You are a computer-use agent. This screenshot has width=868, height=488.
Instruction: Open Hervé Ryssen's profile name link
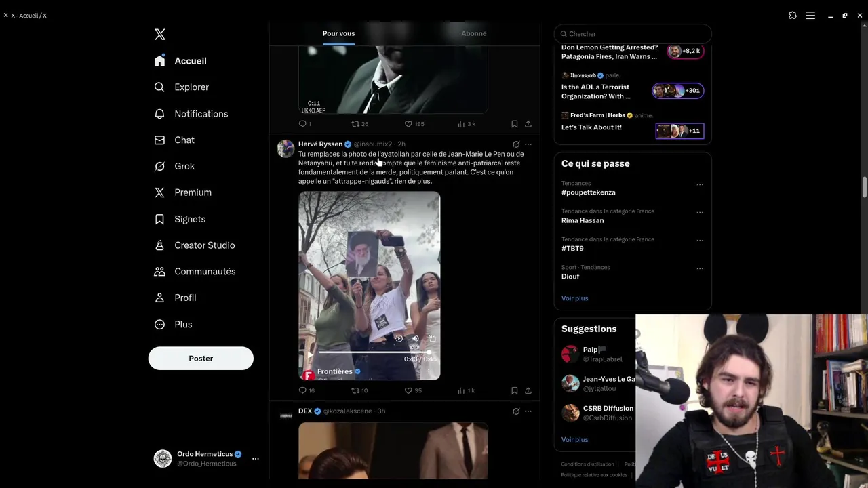(x=320, y=144)
